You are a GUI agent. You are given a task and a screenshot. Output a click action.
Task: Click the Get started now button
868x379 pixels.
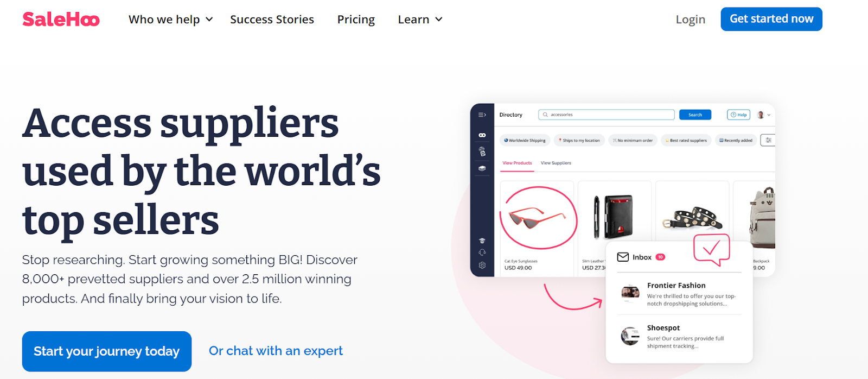(771, 19)
